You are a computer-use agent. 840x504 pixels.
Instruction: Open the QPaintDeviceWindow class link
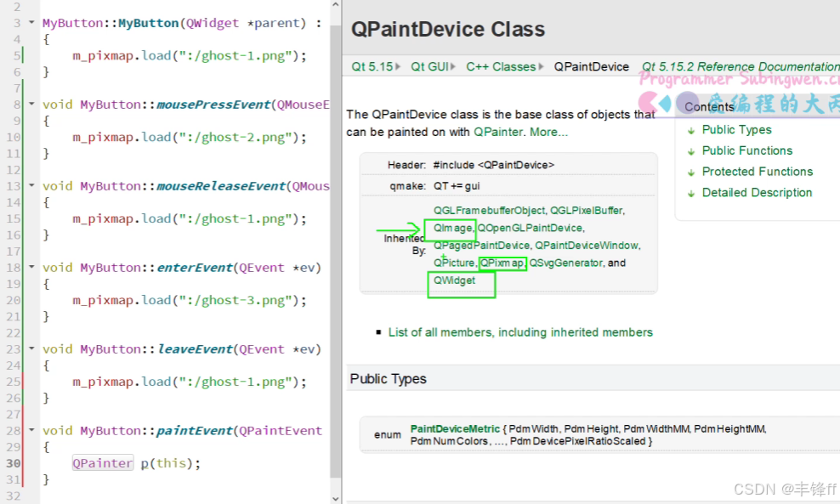pos(587,246)
